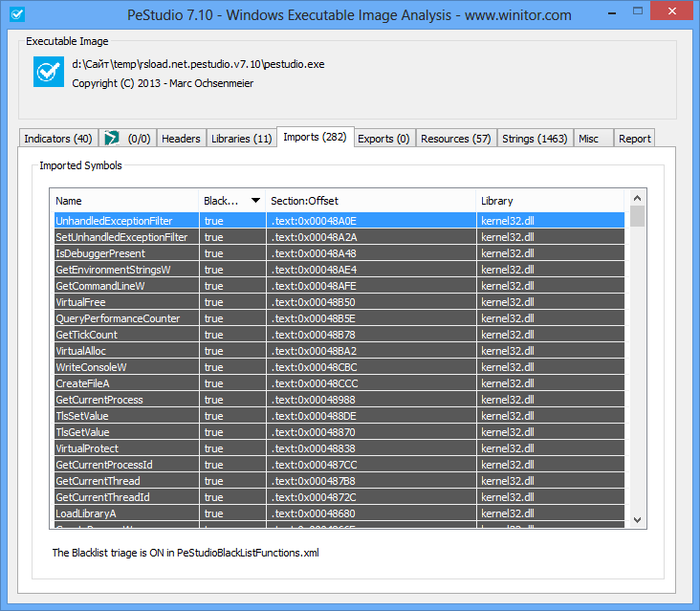This screenshot has height=611, width=700.
Task: Switch to the Indicators (40) tab
Action: [x=58, y=139]
